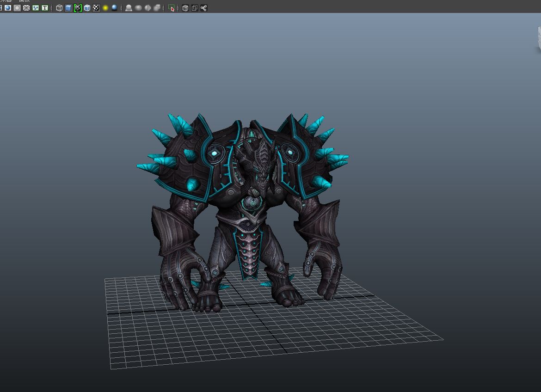Screen dimensions: 541x392
Task: Open the 面板 panels menu
Action: tap(25, 1)
